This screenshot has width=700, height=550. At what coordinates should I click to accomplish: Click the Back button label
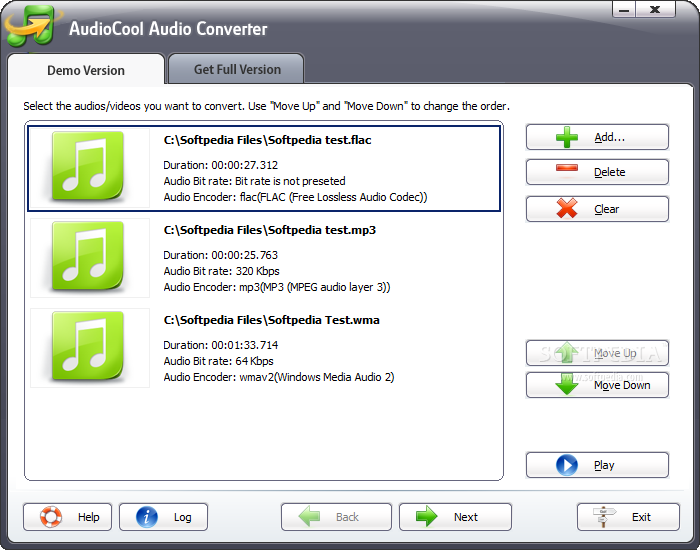pyautogui.click(x=347, y=517)
